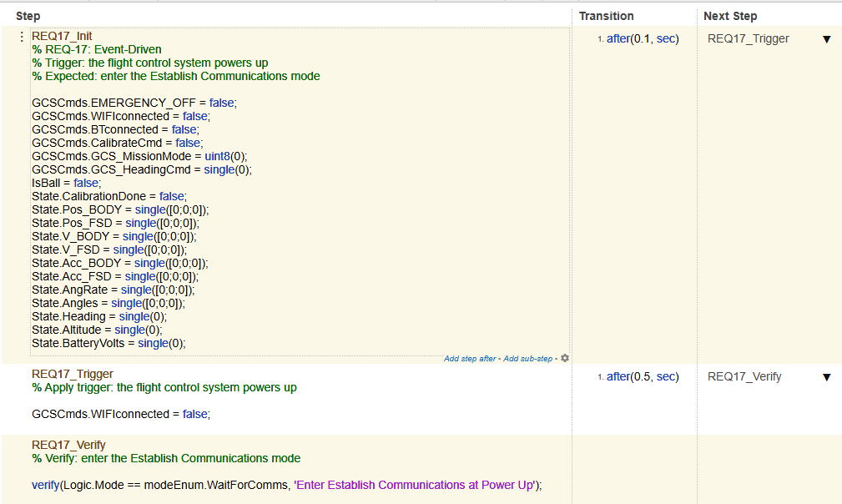Click the line State.Altitude = single(0)
842x504 pixels.
coord(97,330)
